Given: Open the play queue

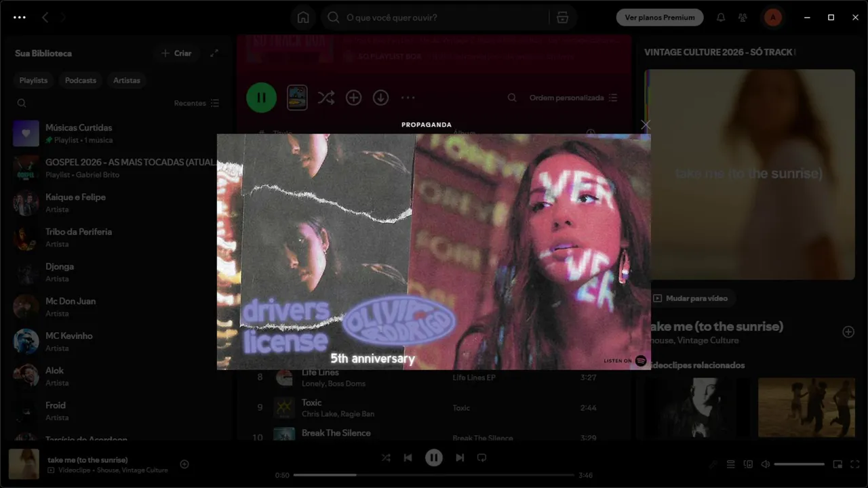Looking at the screenshot, I should [730, 464].
